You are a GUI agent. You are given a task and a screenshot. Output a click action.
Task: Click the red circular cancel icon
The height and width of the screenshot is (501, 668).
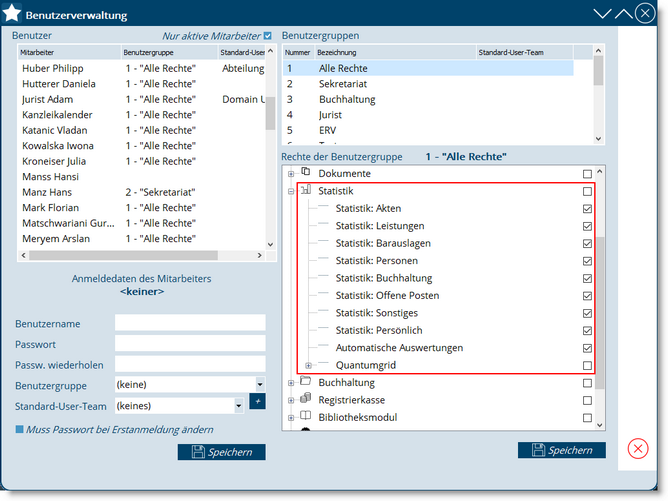click(x=638, y=449)
